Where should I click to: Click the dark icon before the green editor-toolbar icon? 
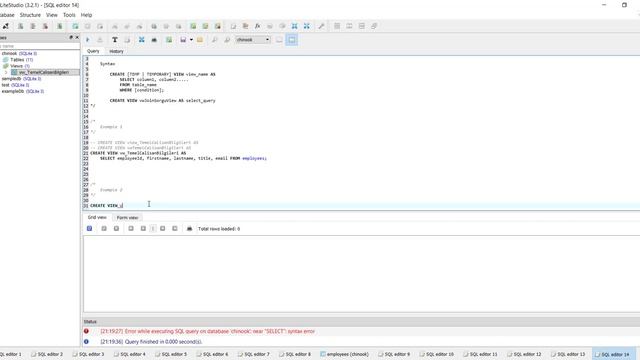pyautogui.click(x=154, y=40)
